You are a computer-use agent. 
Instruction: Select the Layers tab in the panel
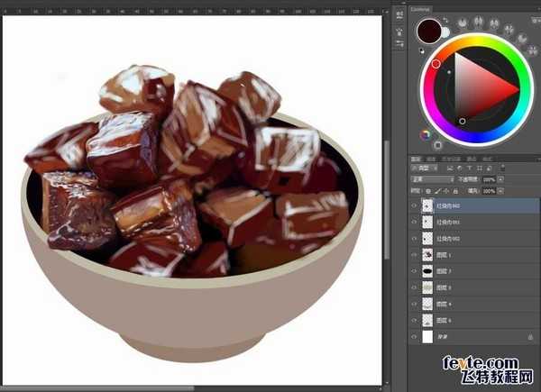tap(417, 157)
